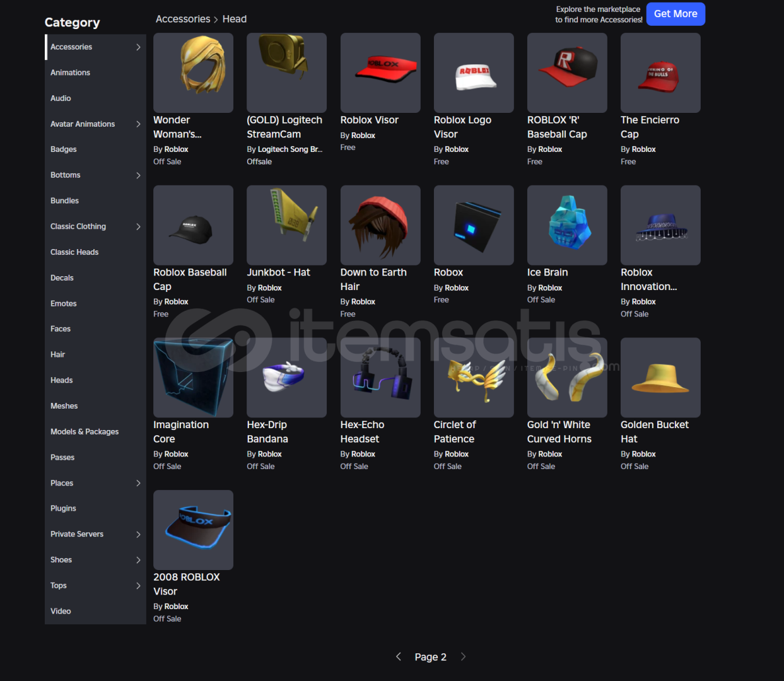Click the Junkbot - Hat title
The image size is (784, 681).
(278, 272)
